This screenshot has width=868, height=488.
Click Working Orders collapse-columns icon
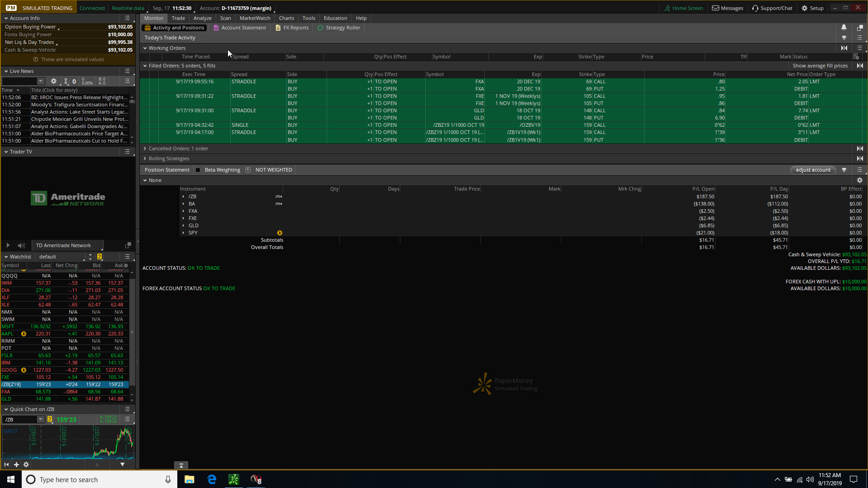tap(844, 48)
